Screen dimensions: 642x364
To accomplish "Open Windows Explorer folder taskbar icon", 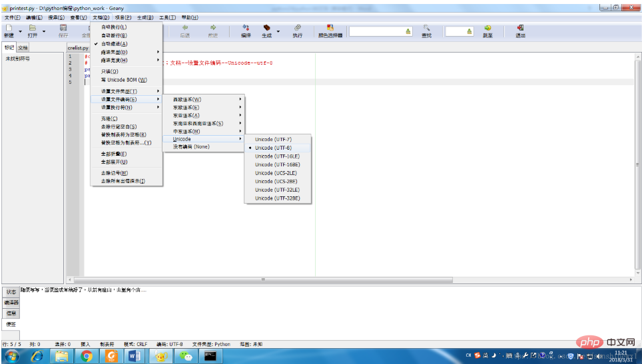I will point(61,356).
